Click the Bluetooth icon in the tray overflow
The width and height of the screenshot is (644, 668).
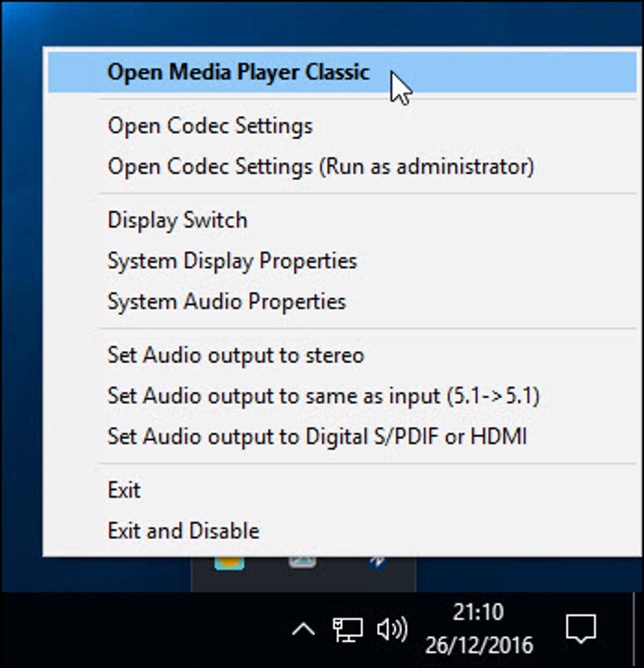(x=379, y=562)
